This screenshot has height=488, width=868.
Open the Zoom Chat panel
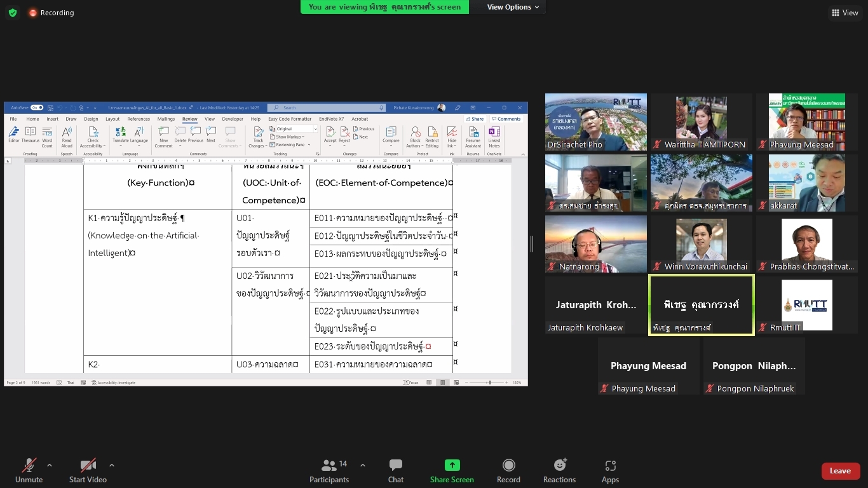tap(395, 471)
